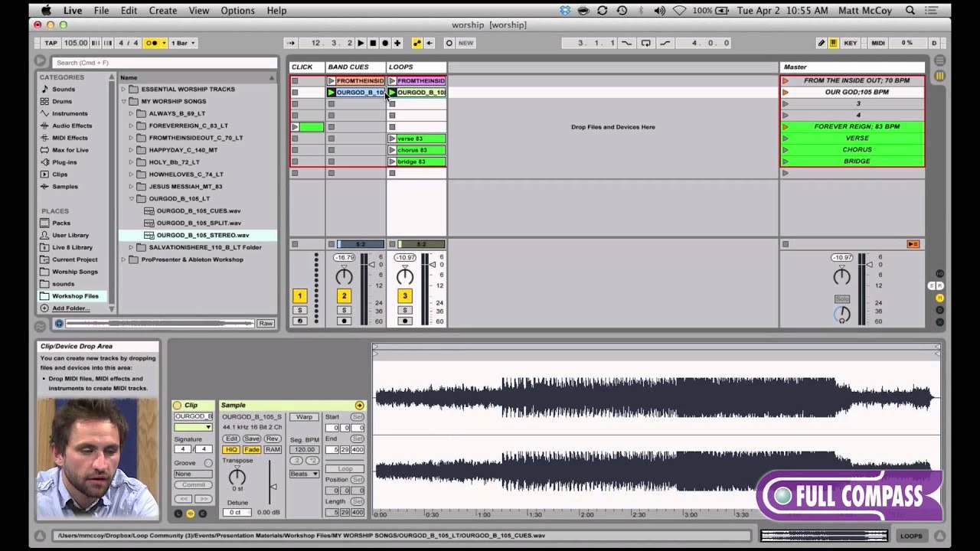The image size is (980, 551).
Task: Open the metronome settings dropdown arrow
Action: (163, 43)
